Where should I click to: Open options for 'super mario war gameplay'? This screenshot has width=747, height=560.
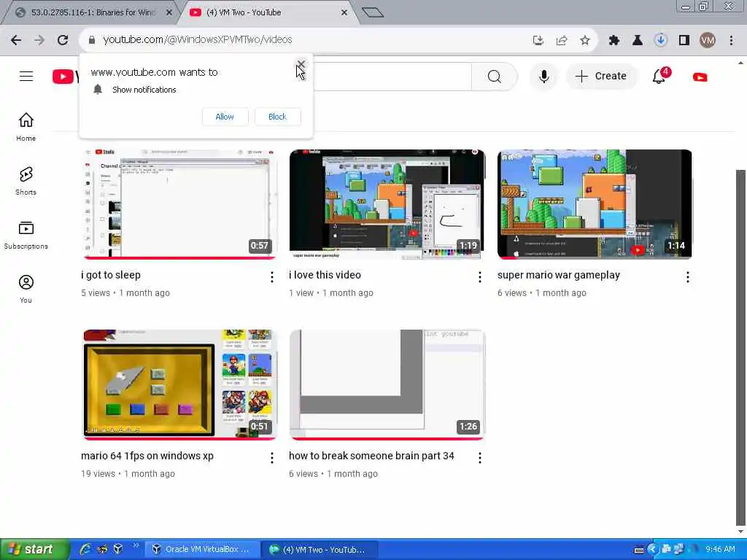point(688,277)
